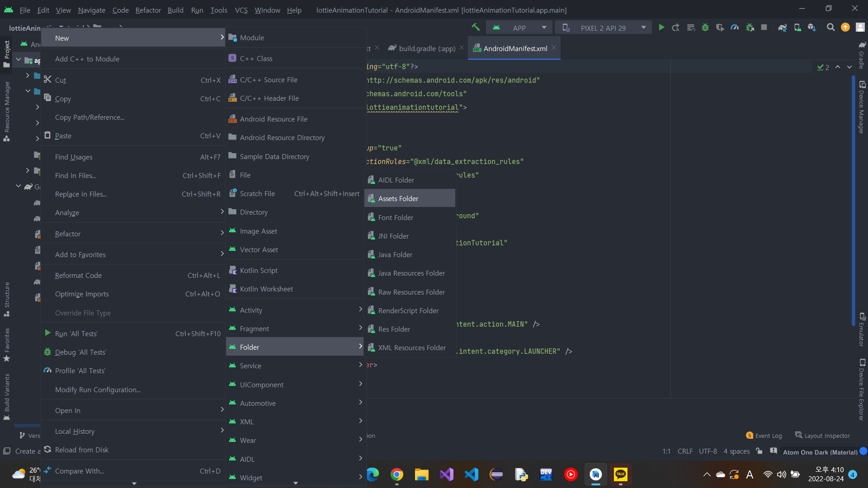The image size is (868, 488).
Task: Open the SDK Manager icon
Action: coord(812,28)
